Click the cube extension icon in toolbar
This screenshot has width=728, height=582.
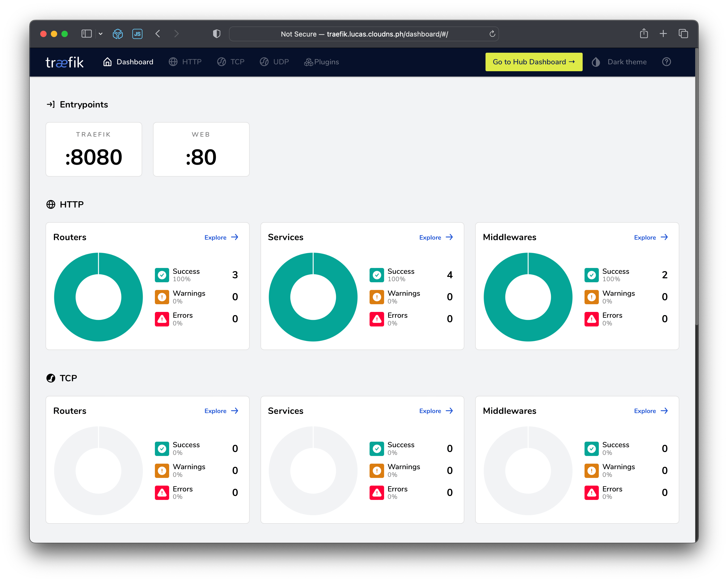(118, 34)
